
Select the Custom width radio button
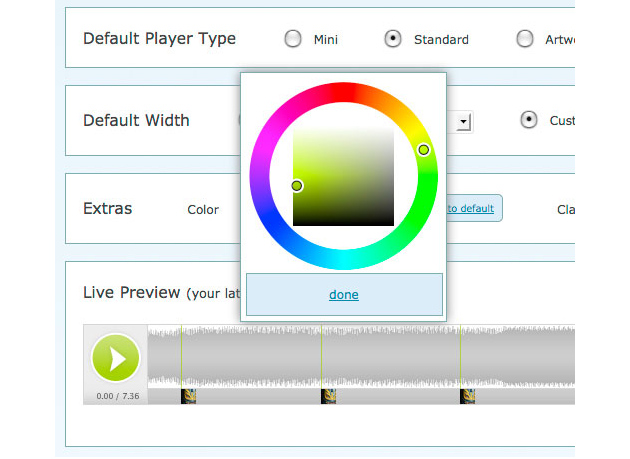(x=529, y=120)
